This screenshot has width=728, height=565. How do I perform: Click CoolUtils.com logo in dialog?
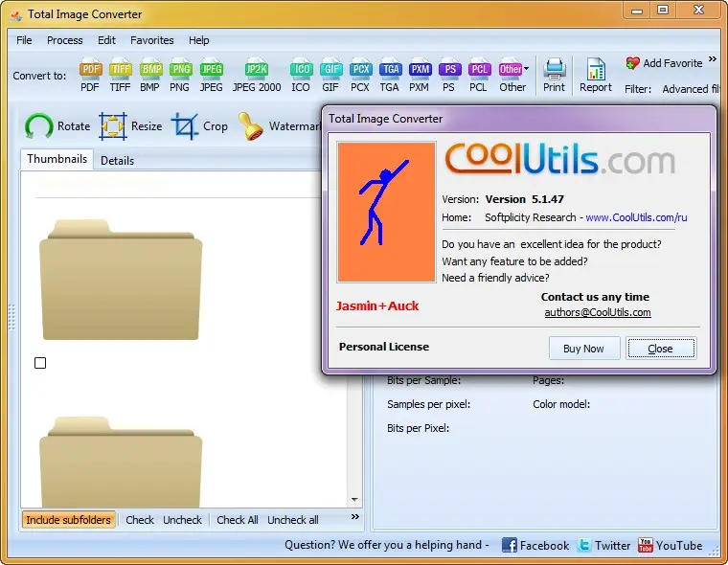pyautogui.click(x=560, y=159)
